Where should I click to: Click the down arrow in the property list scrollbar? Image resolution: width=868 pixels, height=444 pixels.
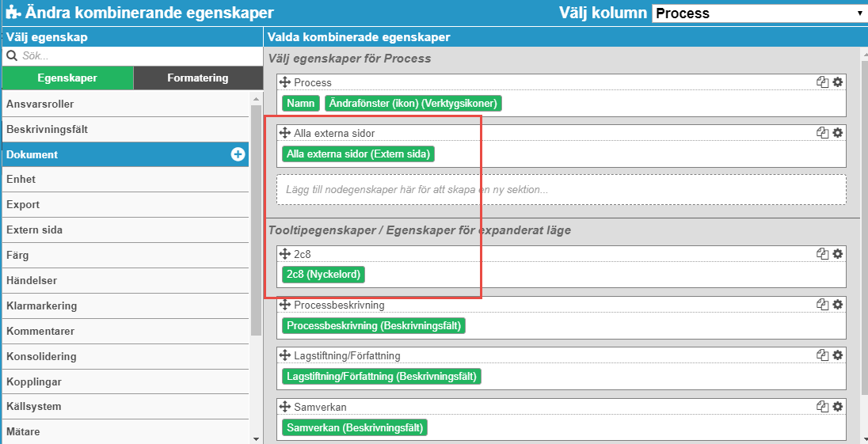tap(255, 438)
